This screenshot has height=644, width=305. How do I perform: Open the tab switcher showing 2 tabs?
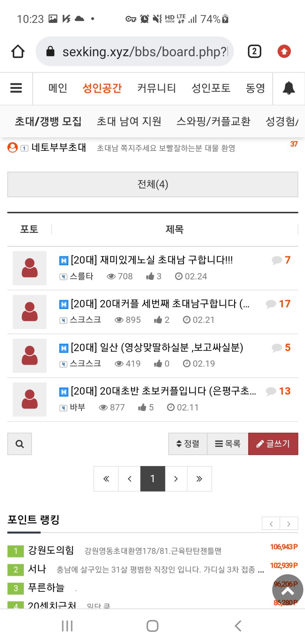[254, 52]
